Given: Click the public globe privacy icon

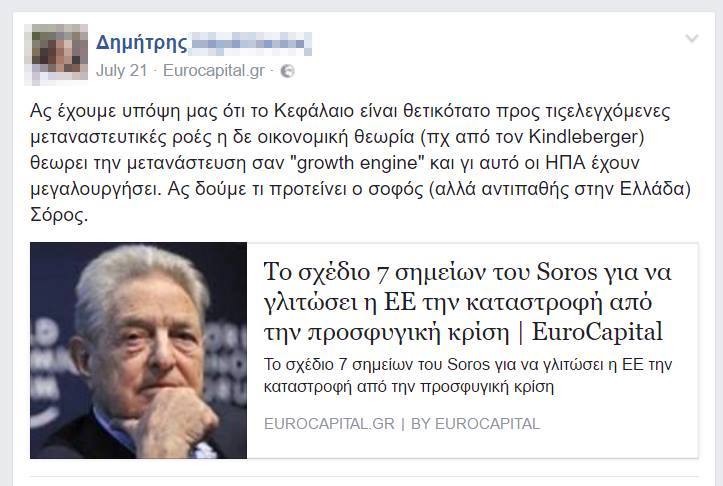Looking at the screenshot, I should pyautogui.click(x=287, y=71).
